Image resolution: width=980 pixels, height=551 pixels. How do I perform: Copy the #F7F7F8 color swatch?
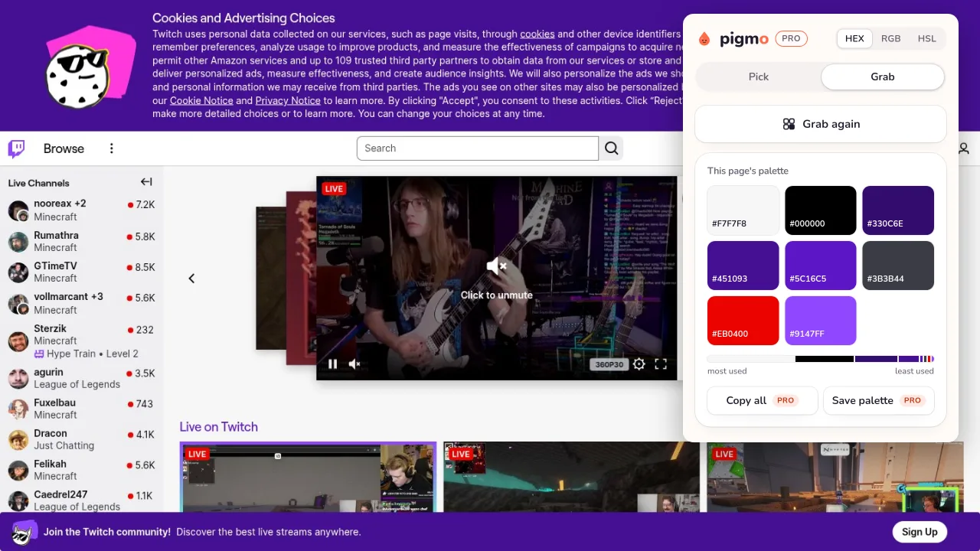click(743, 210)
